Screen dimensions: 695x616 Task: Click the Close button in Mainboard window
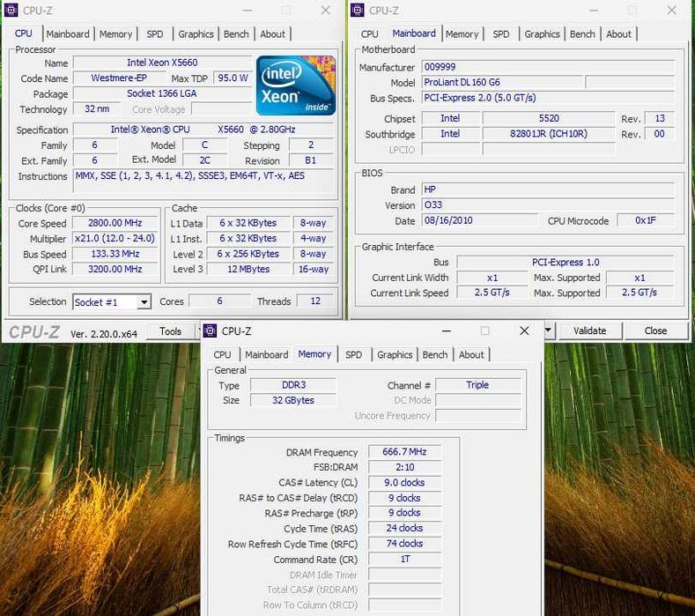655,330
